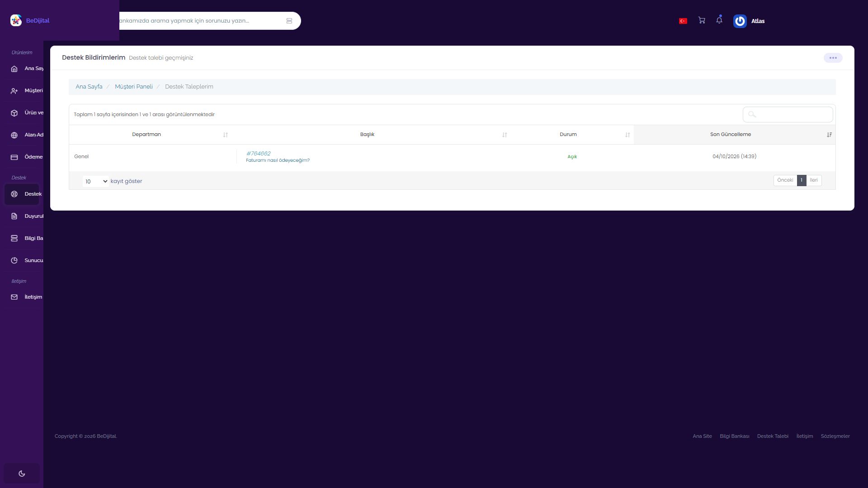Open the Destek Talebi footer link
The image size is (868, 488).
(x=773, y=436)
